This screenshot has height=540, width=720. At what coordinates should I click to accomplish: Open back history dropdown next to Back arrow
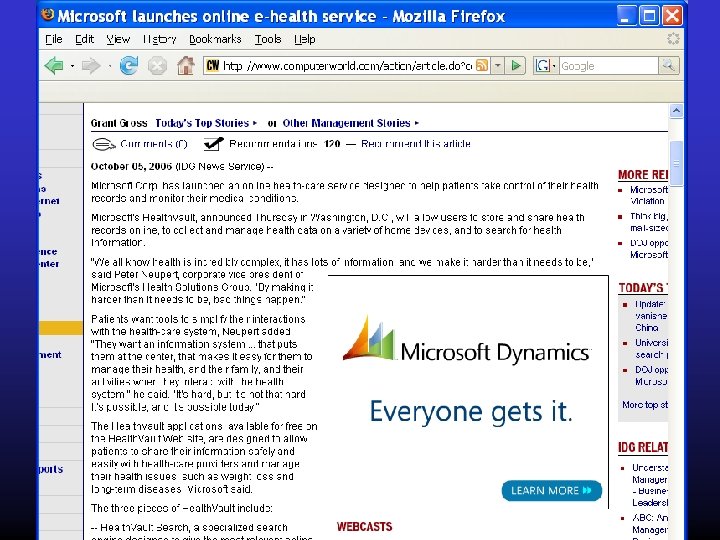coord(72,66)
